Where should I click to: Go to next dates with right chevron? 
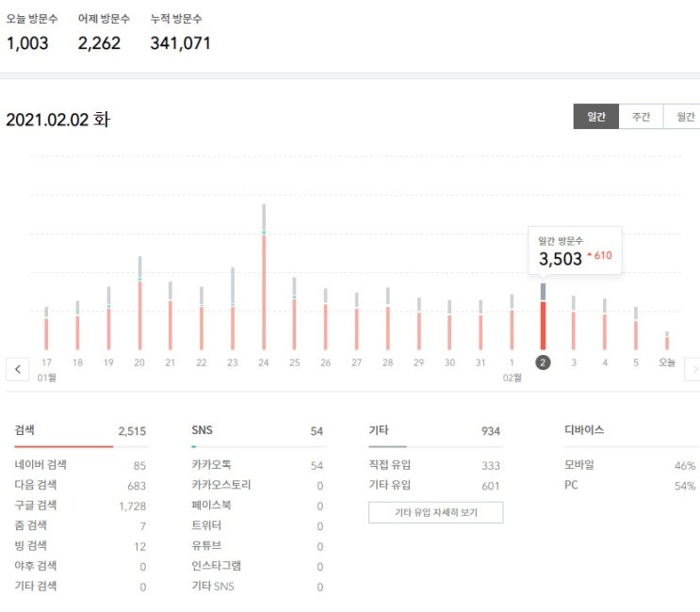pyautogui.click(x=692, y=369)
